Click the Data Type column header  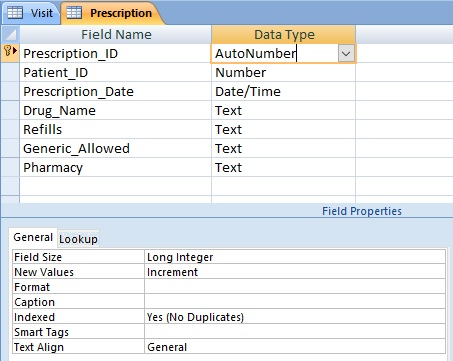284,35
